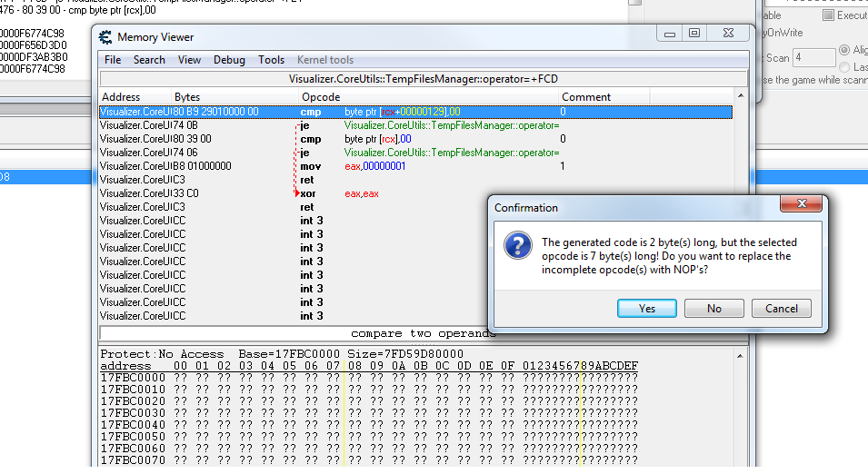Minimize the Memory Viewer window

click(x=670, y=34)
